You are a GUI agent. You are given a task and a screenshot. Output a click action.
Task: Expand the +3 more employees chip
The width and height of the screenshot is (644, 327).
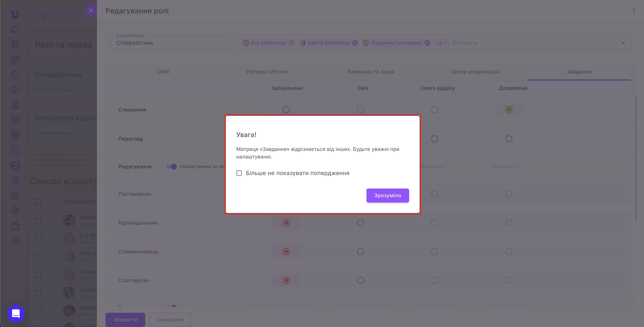(441, 43)
